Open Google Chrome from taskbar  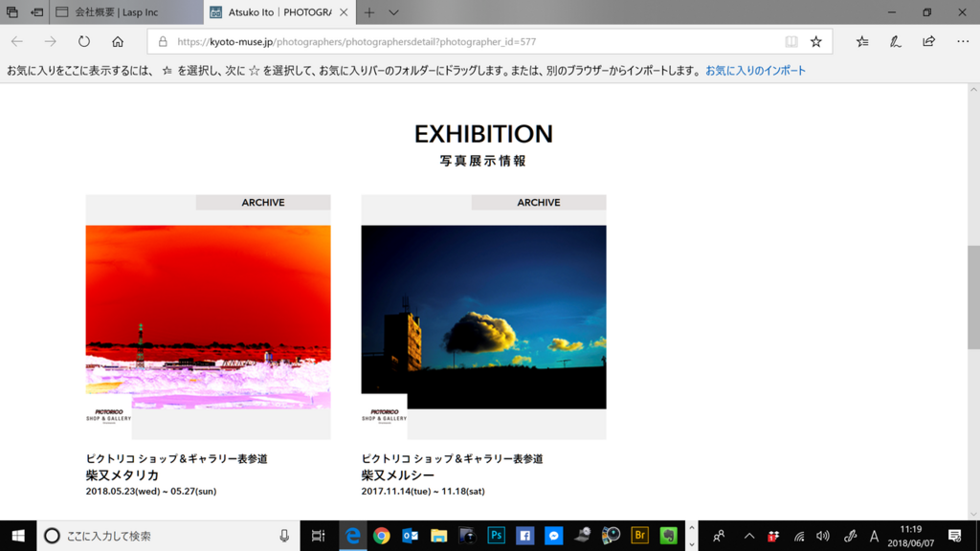coord(381,536)
